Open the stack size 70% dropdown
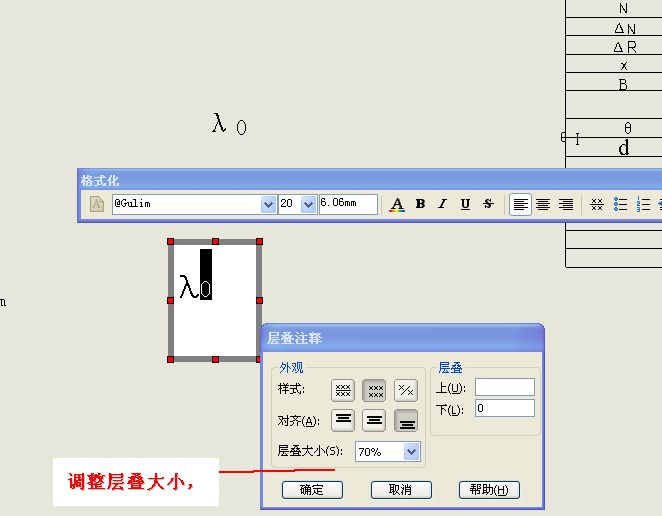This screenshot has width=662, height=516. click(x=411, y=452)
